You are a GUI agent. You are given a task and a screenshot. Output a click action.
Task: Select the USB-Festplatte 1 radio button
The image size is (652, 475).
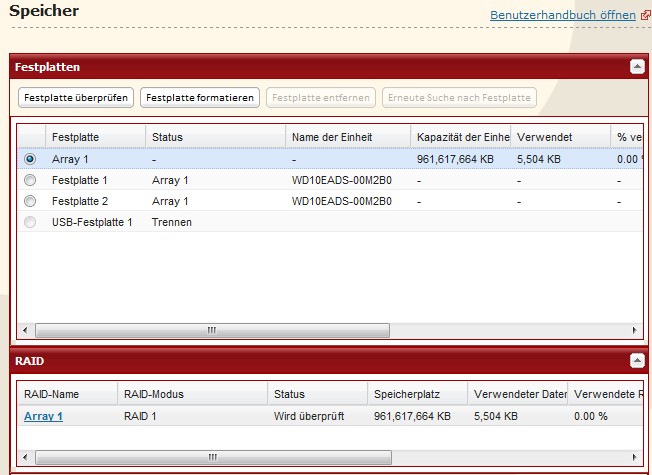[30, 222]
